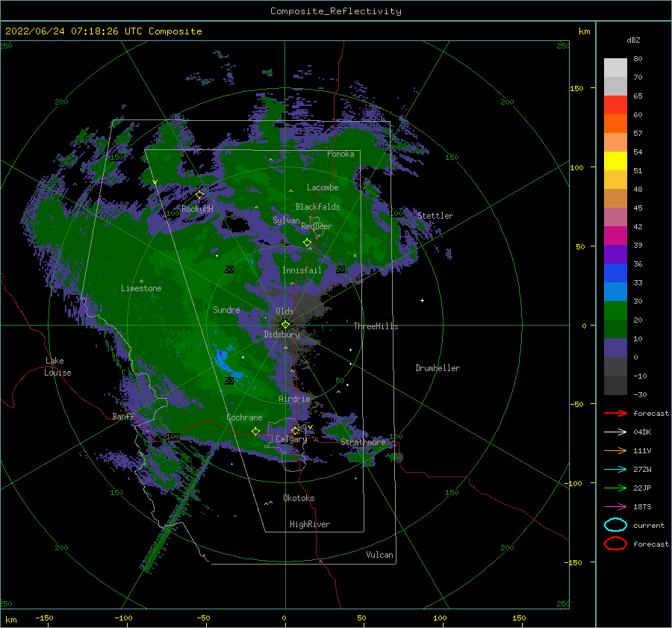Click the cyan 27ZW arrow in the legend
672x628 pixels.
coord(615,470)
